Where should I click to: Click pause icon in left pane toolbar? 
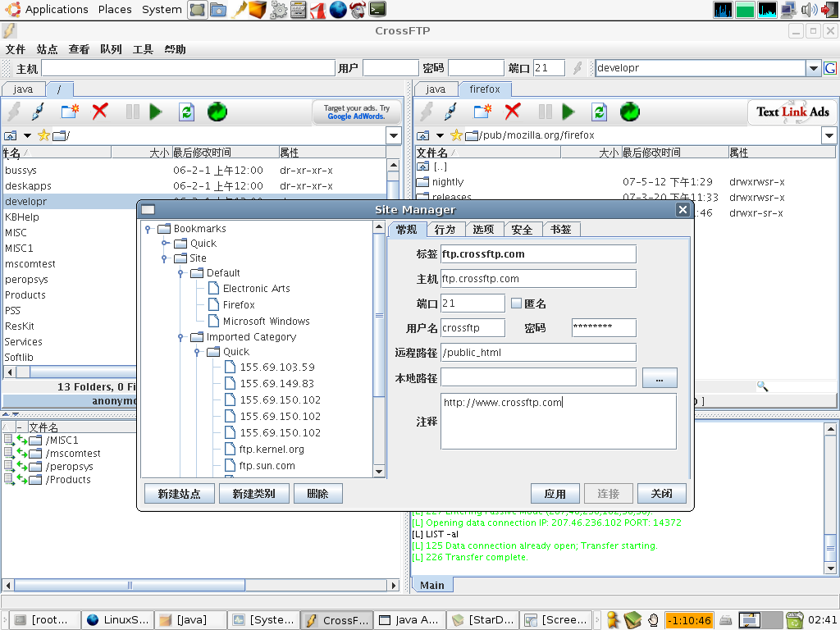132,112
